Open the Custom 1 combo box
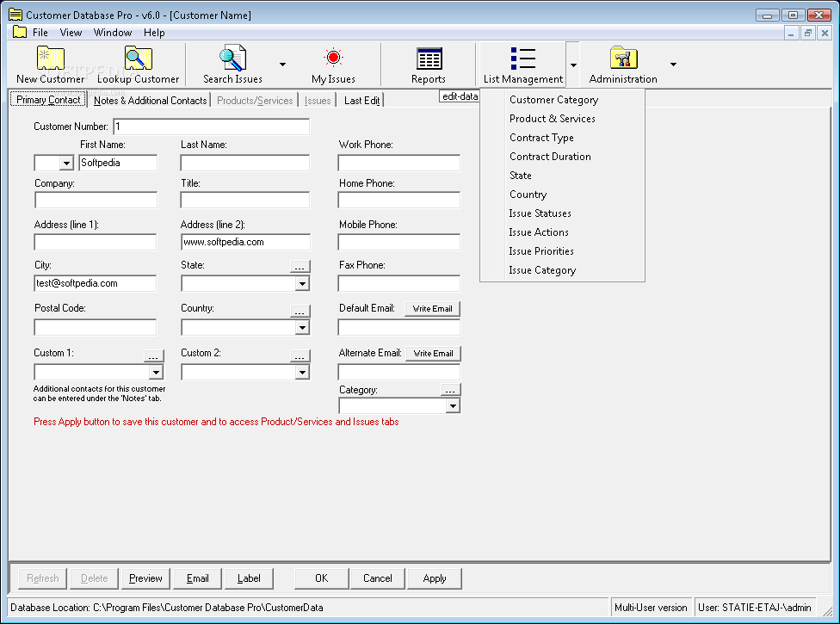The image size is (840, 624). tap(156, 372)
